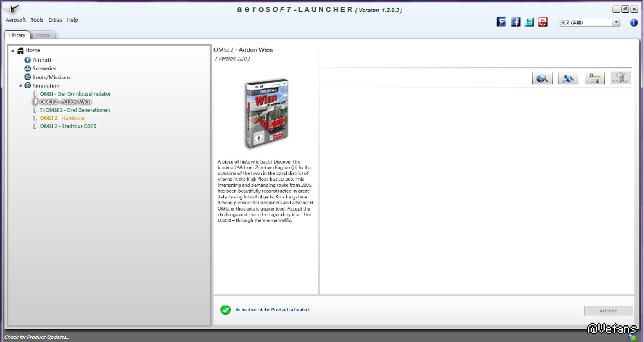
Task: Click the blue info icon
Action: pyautogui.click(x=634, y=23)
